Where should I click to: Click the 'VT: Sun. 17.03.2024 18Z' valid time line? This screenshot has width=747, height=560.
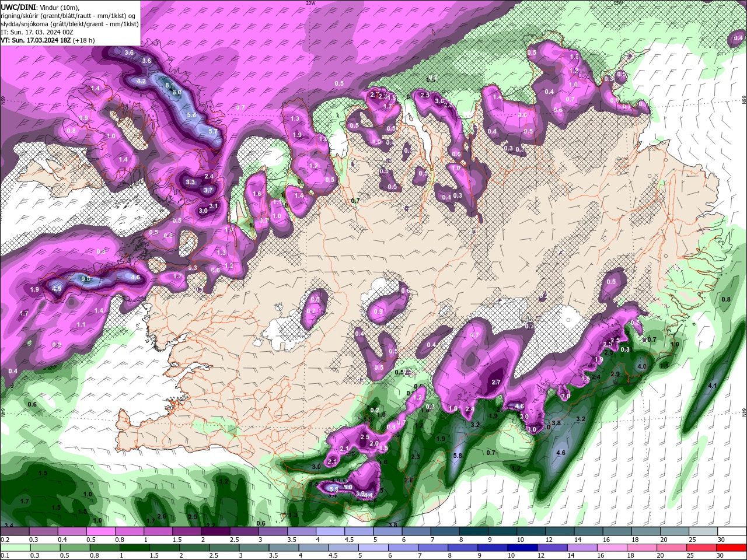36,40
